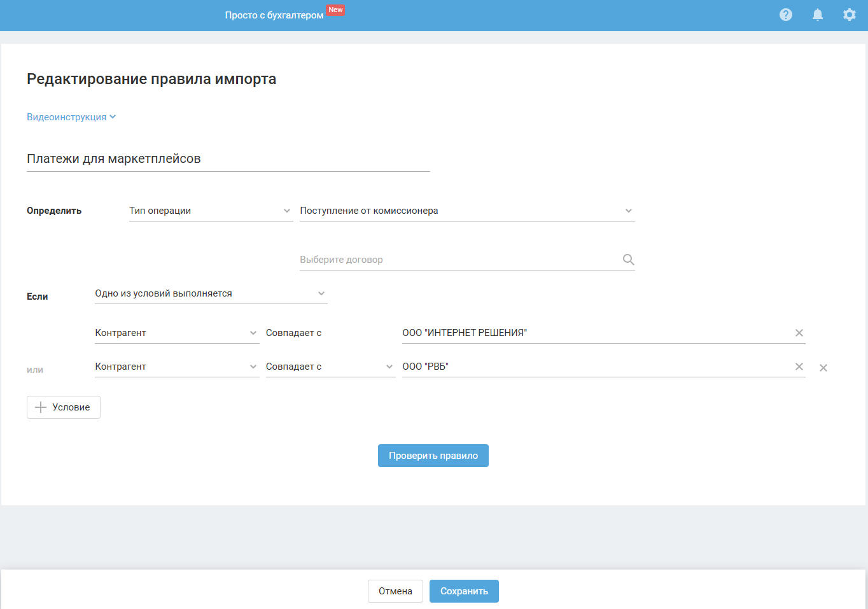Screen dimensions: 868x609
Task: Clear the ООО "РВБ" value
Action: click(x=799, y=367)
